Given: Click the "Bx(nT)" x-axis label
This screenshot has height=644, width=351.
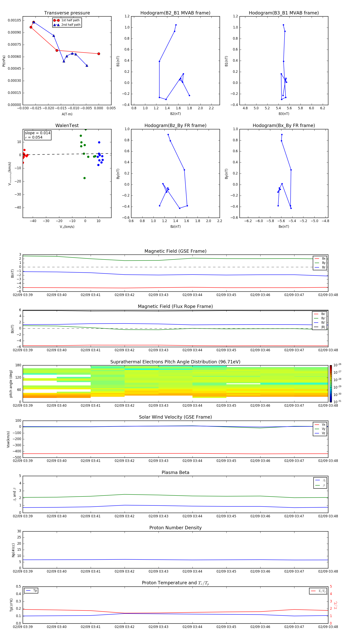Looking at the screenshot, I should tap(284, 227).
